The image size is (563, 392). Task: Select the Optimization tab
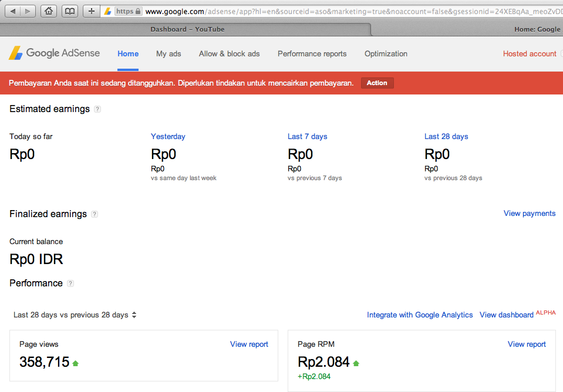[386, 54]
